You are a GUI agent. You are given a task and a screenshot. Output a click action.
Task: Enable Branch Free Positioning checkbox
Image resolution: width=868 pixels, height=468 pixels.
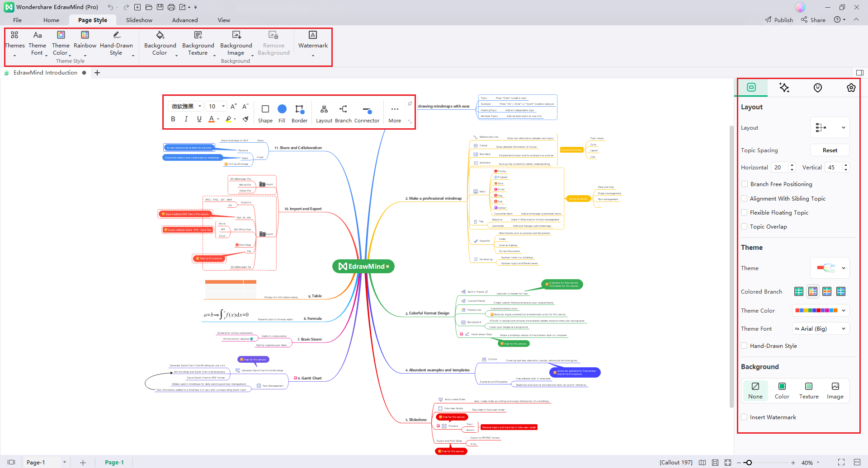pyautogui.click(x=744, y=184)
